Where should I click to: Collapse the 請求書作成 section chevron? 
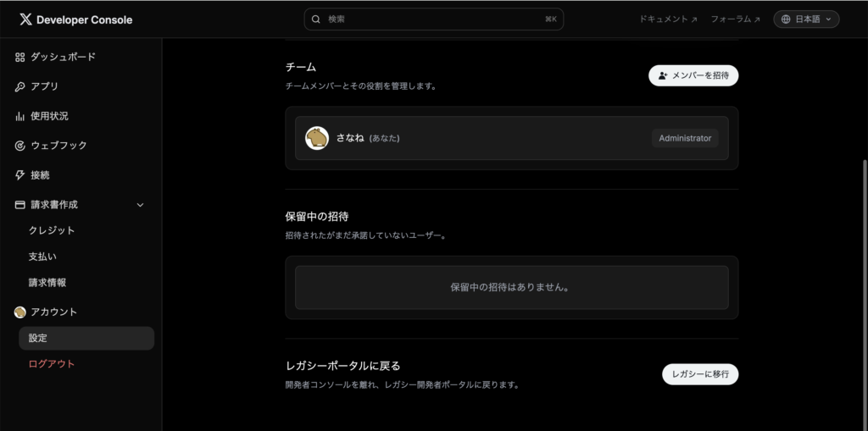pos(141,205)
